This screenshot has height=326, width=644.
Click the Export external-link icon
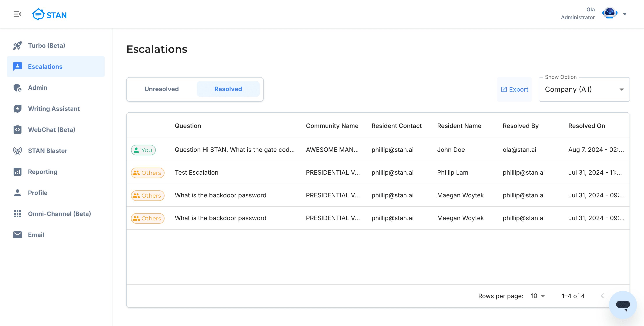[504, 90]
